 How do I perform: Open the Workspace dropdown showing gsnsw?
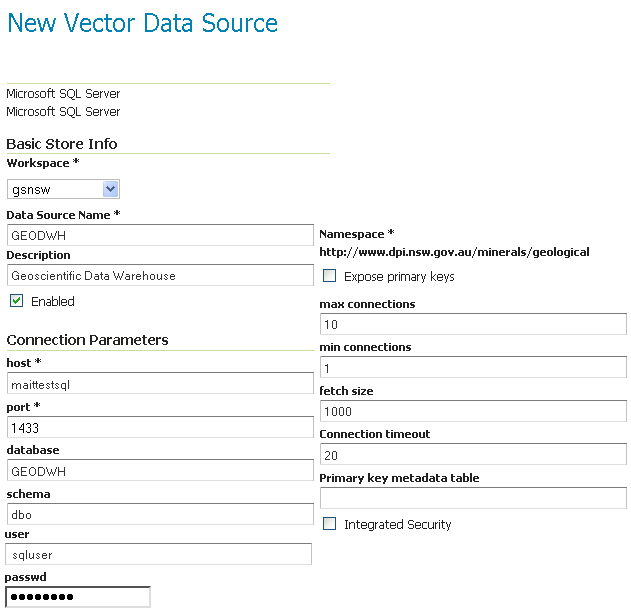(63, 189)
